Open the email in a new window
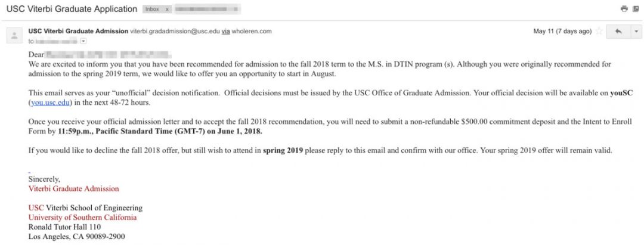 [635, 9]
